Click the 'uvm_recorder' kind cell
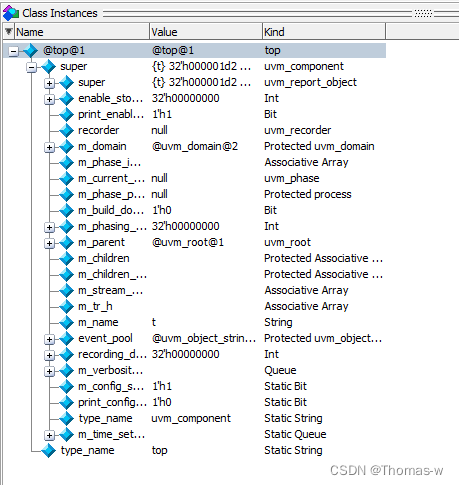Screen dimensions: 459x485 [x=298, y=130]
